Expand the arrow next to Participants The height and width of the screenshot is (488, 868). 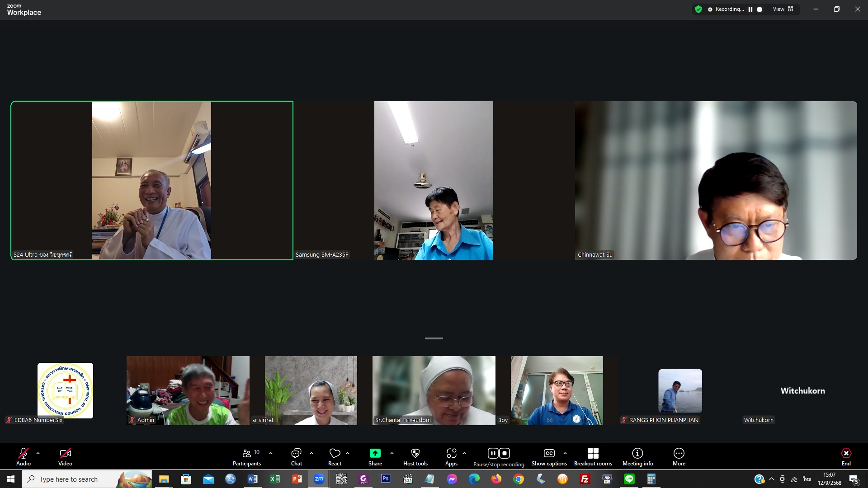coord(271,453)
